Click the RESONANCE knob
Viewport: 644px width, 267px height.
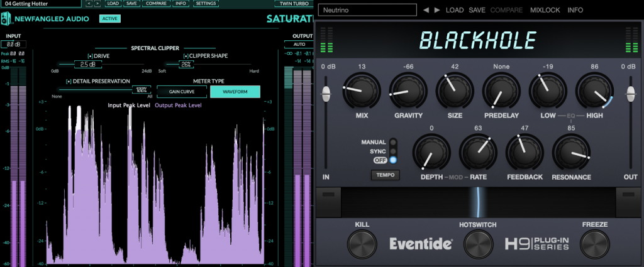tap(571, 153)
